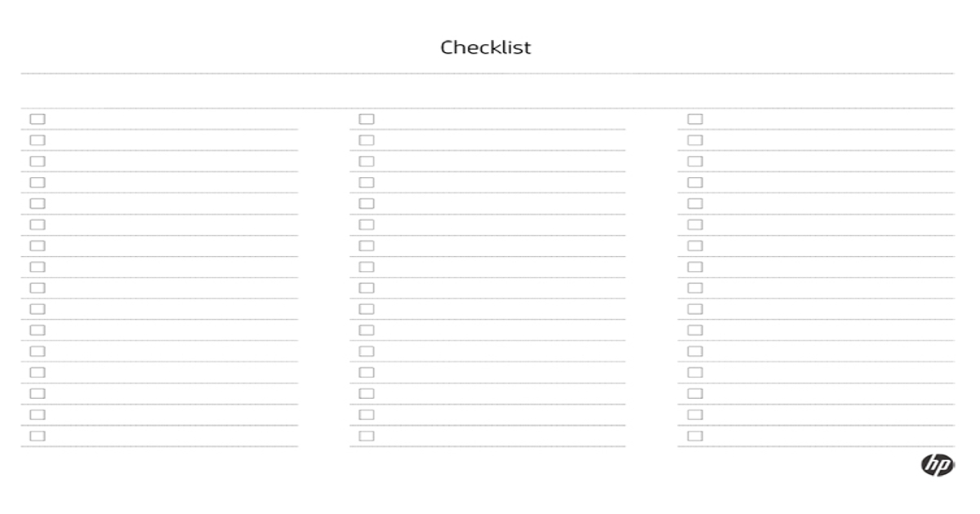Check the second checkbox in left column
The height and width of the screenshot is (514, 980).
(x=38, y=140)
